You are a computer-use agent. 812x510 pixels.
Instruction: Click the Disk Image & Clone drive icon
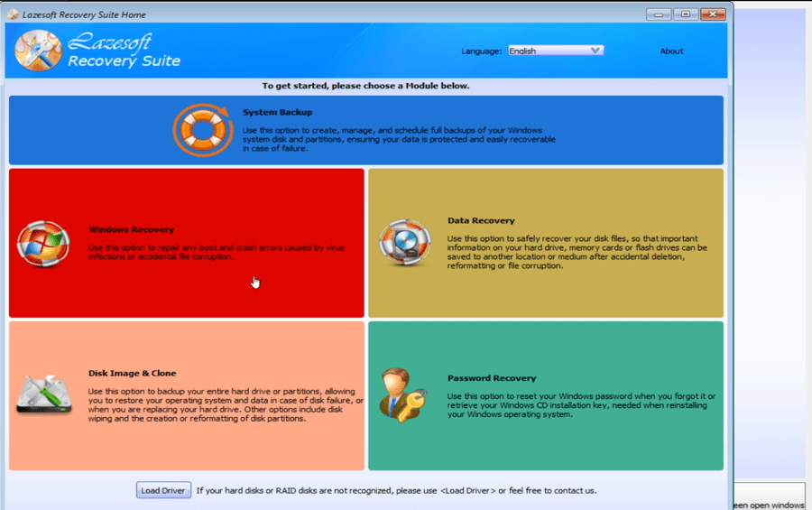tap(44, 394)
